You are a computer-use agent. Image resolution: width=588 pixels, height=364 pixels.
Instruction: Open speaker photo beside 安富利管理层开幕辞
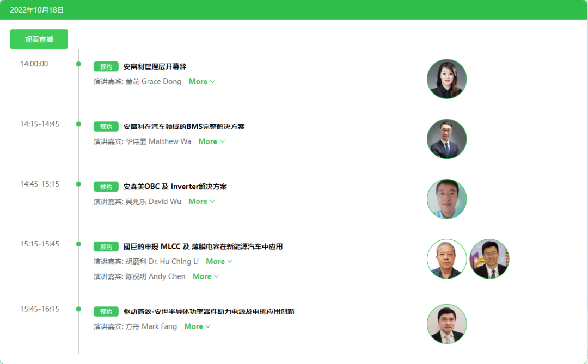(446, 79)
